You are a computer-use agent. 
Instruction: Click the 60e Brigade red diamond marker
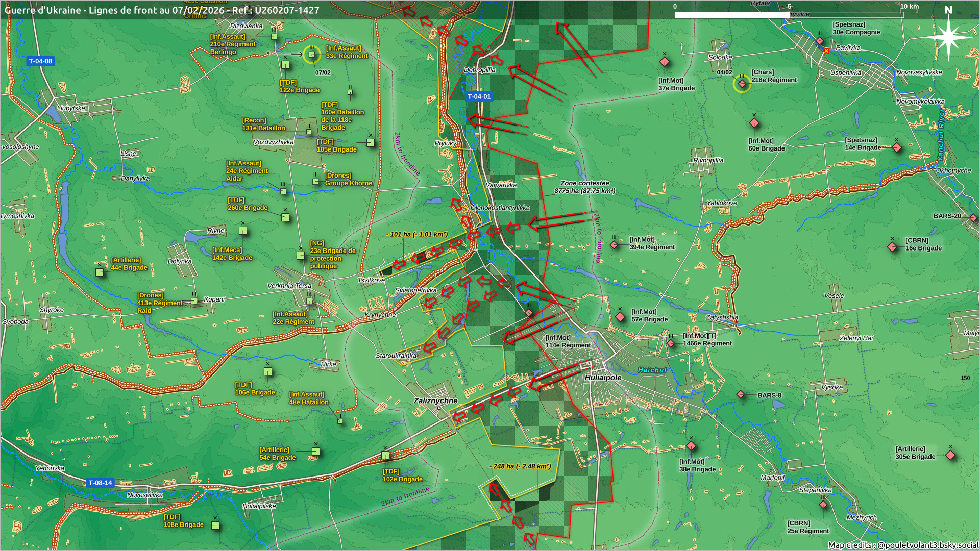pos(754,123)
